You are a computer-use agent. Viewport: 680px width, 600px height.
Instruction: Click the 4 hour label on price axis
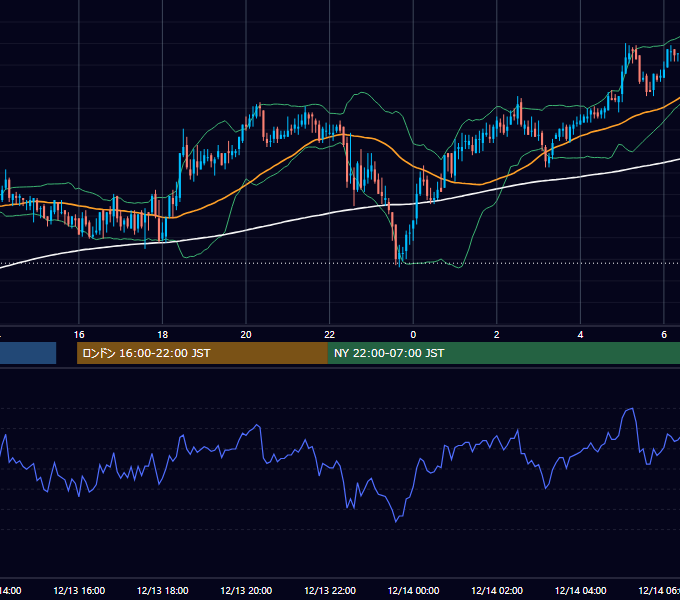[x=580, y=335]
